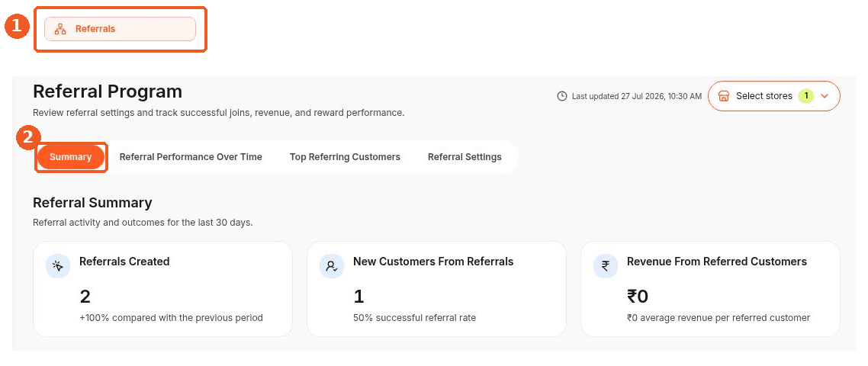Click 'Referral activity and outcomes' description text
Screen dimensions: 868x366
[x=143, y=223]
